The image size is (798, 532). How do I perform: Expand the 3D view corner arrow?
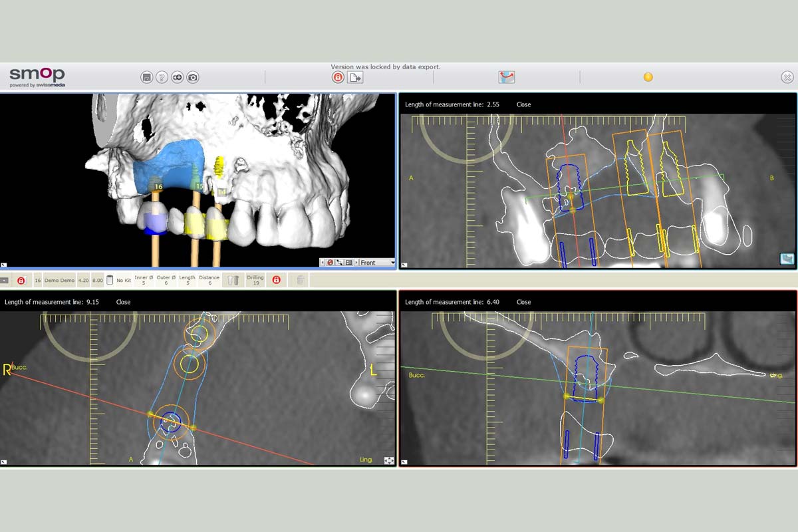(4, 264)
